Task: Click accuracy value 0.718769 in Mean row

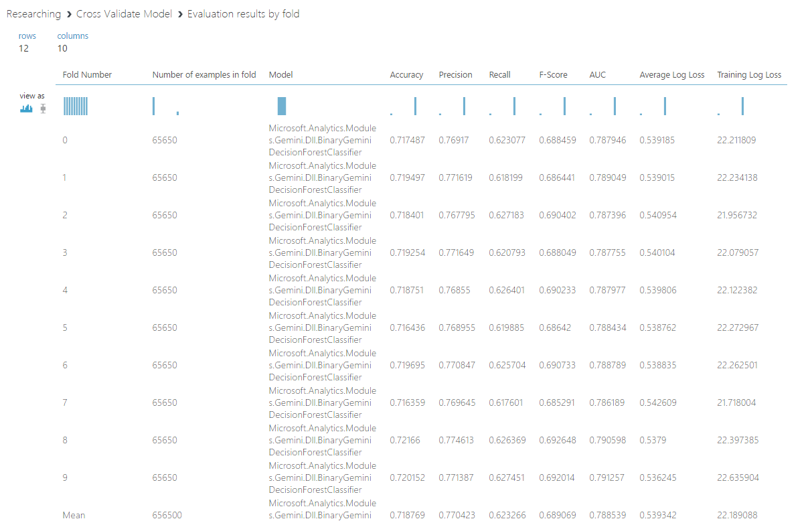Action: (x=407, y=515)
